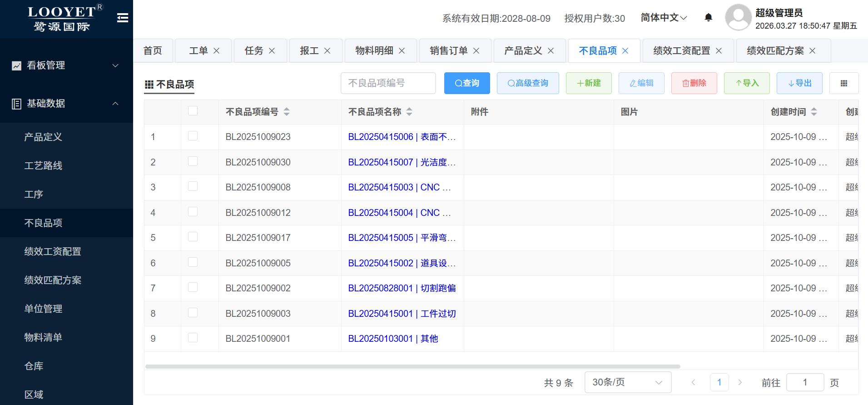Sort by 不良品项编号 column arrows

pos(287,112)
